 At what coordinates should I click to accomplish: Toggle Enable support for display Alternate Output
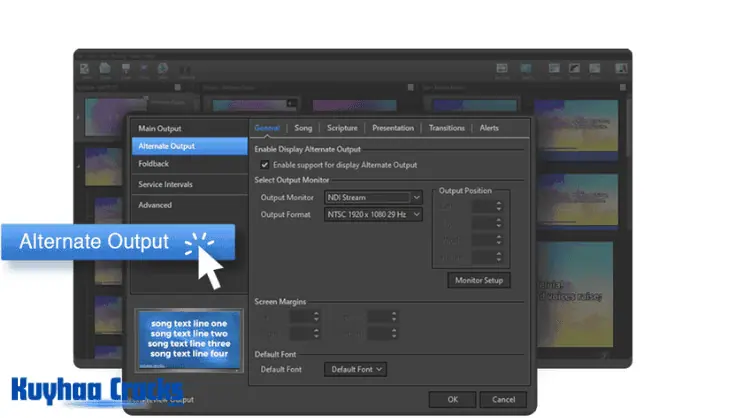[x=265, y=165]
